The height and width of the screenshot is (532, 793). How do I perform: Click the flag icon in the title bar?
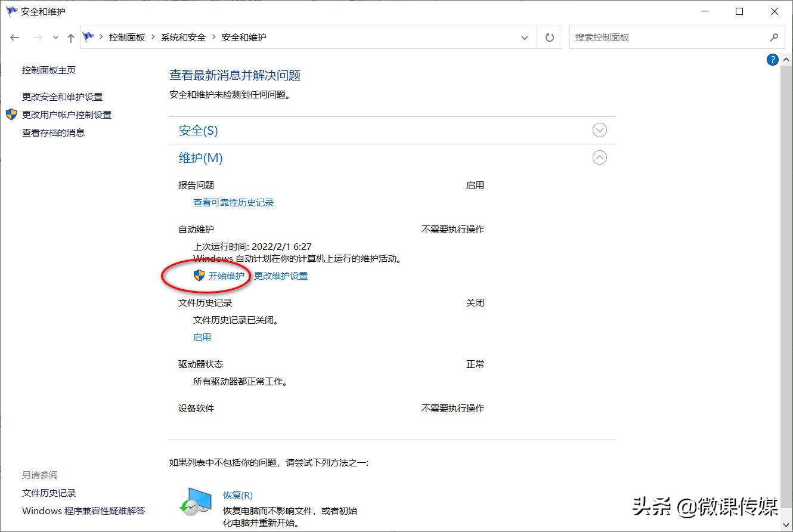click(x=11, y=11)
